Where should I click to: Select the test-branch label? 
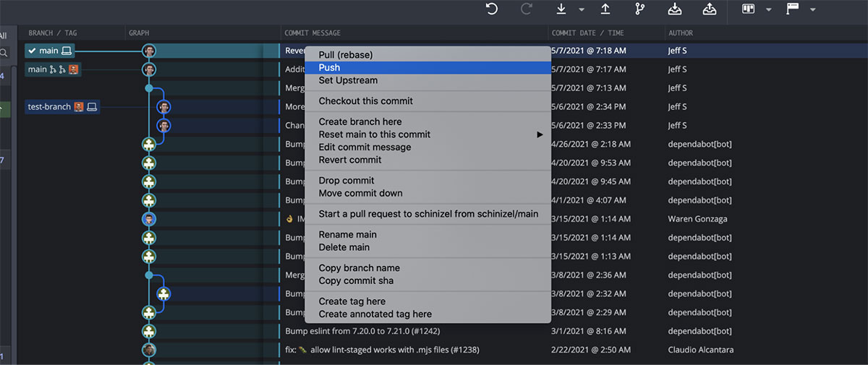point(62,107)
